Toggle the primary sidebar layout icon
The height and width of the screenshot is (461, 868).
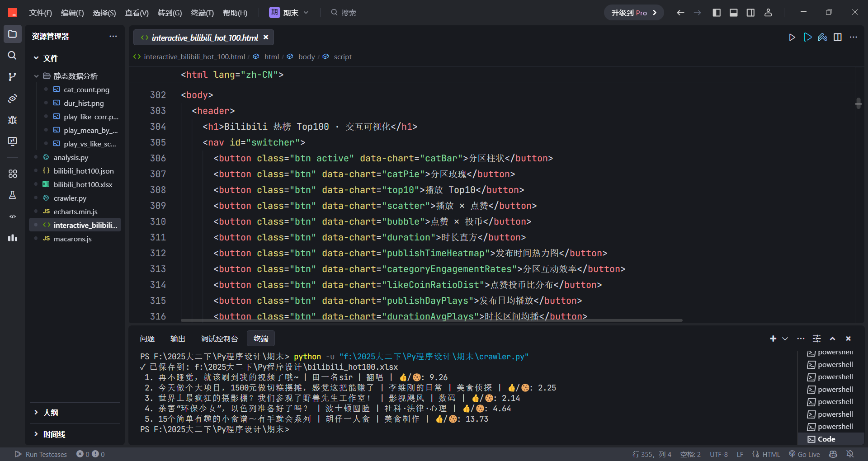pyautogui.click(x=717, y=13)
